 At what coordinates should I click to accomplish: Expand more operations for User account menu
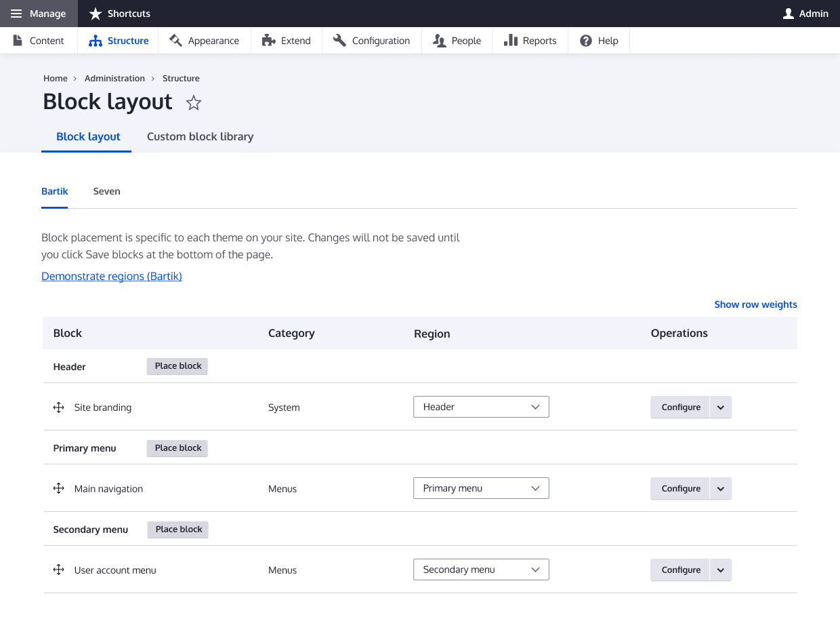pos(721,570)
